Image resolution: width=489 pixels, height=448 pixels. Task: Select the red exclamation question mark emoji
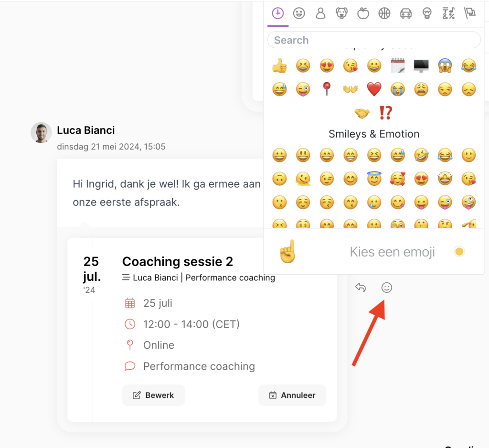pyautogui.click(x=386, y=113)
